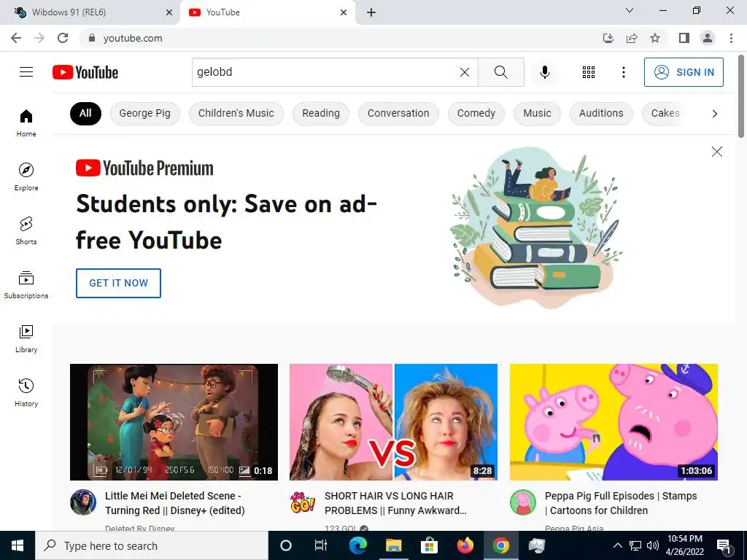
Task: Reload the YouTube page
Action: [63, 38]
